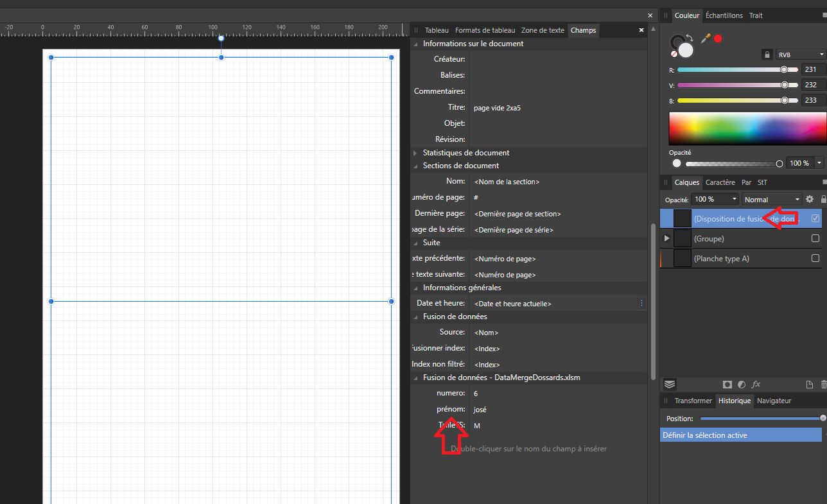The image size is (827, 504).
Task: Add a new layer page icon
Action: [810, 385]
